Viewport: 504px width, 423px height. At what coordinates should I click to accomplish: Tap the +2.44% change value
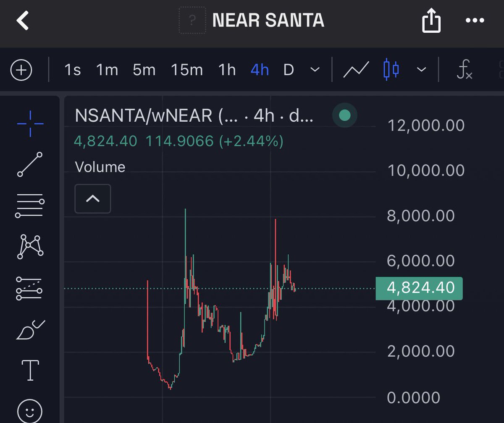[251, 141]
